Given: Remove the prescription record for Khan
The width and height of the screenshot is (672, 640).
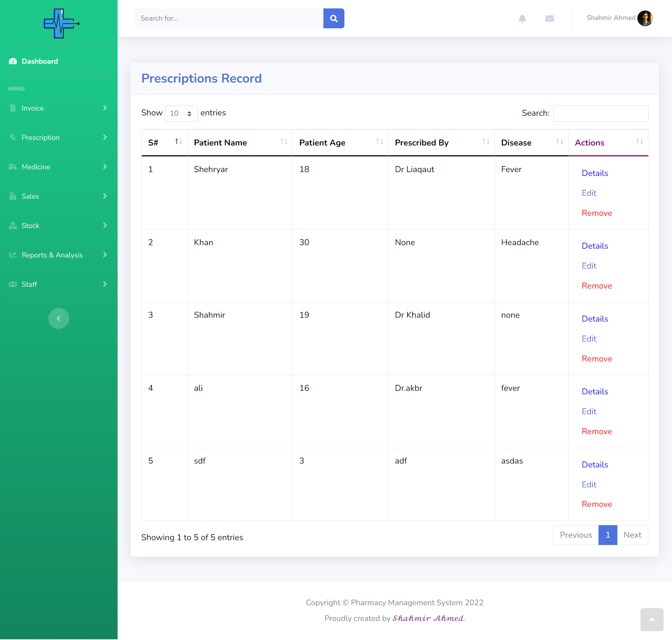Looking at the screenshot, I should click(597, 286).
